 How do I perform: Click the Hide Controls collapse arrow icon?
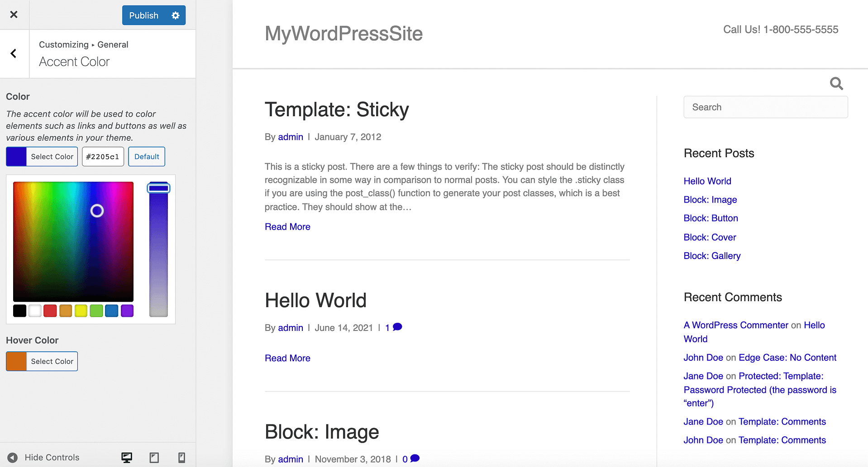click(x=13, y=458)
